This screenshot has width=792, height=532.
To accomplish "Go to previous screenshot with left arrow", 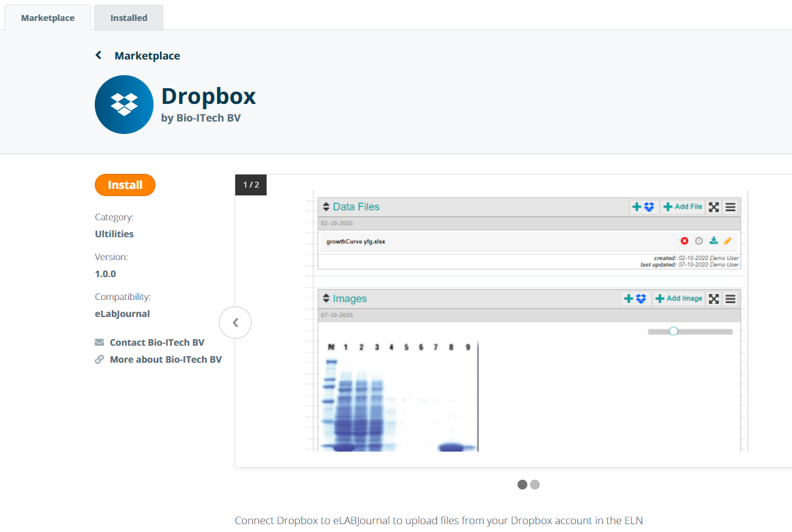I will point(235,322).
